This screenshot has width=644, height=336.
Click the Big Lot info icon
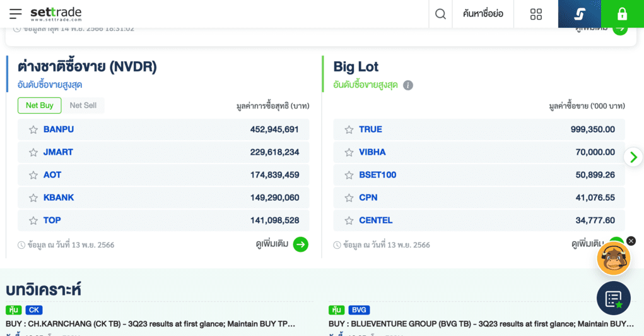[408, 85]
